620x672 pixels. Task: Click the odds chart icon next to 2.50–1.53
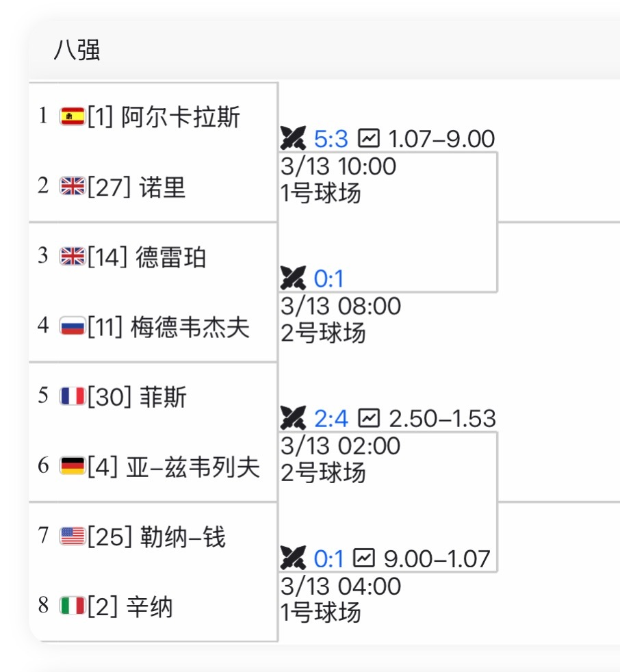coord(369,417)
